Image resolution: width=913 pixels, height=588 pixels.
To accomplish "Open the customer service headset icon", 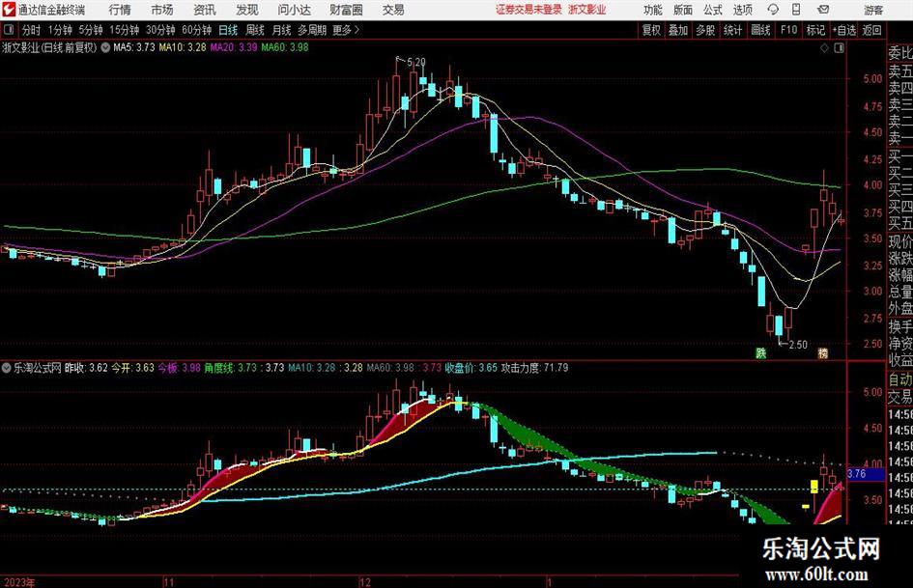I will (773, 10).
